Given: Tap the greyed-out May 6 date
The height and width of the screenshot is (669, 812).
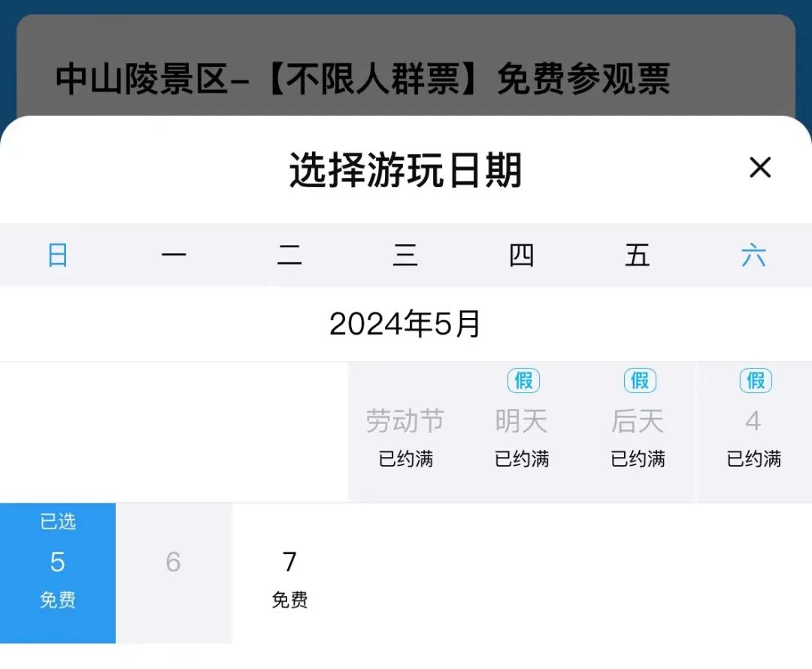Looking at the screenshot, I should (x=174, y=573).
